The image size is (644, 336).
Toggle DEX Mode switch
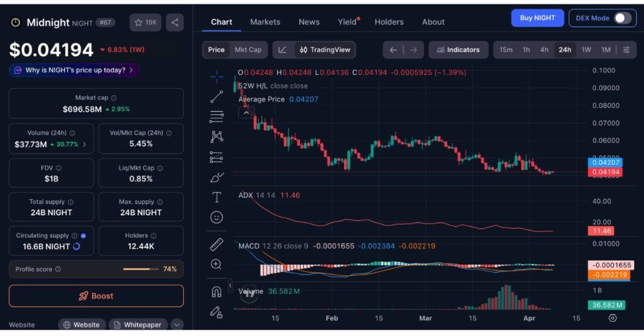tap(623, 18)
